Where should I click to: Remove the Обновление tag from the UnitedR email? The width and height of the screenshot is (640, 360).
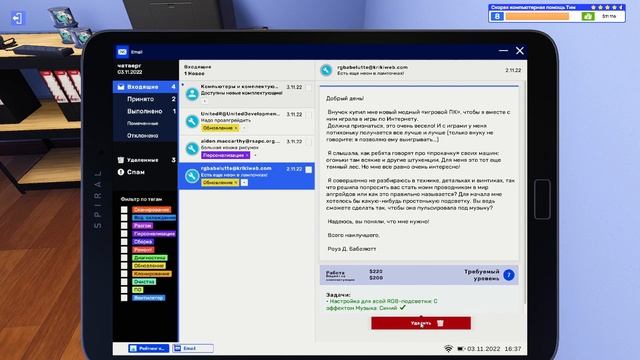coord(236,128)
